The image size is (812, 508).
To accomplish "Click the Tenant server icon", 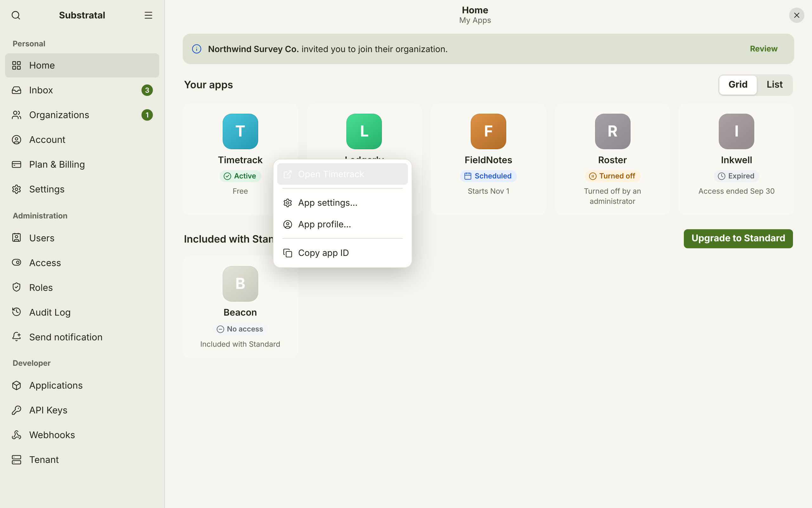I will (16, 460).
